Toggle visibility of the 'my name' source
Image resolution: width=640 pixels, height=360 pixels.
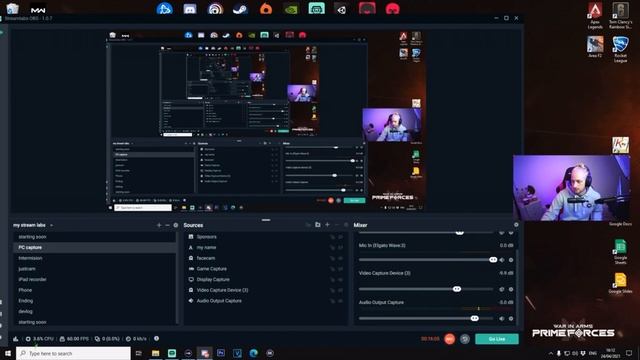pos(340,247)
